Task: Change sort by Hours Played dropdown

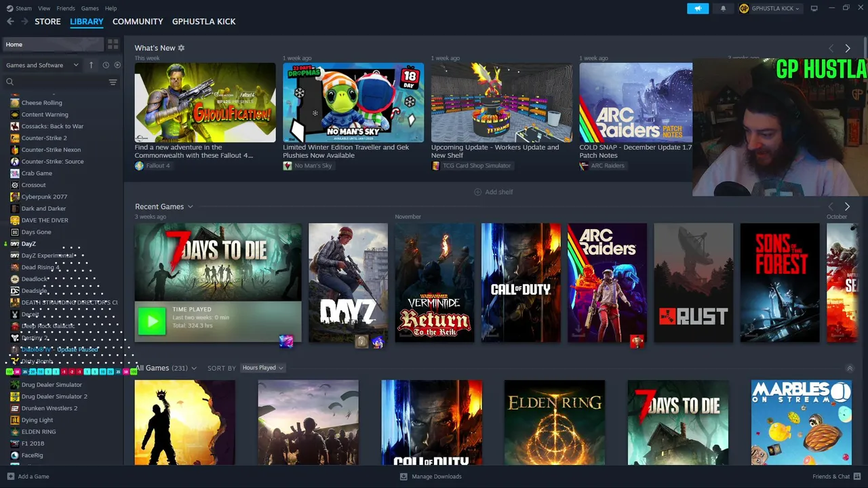Action: click(x=263, y=368)
